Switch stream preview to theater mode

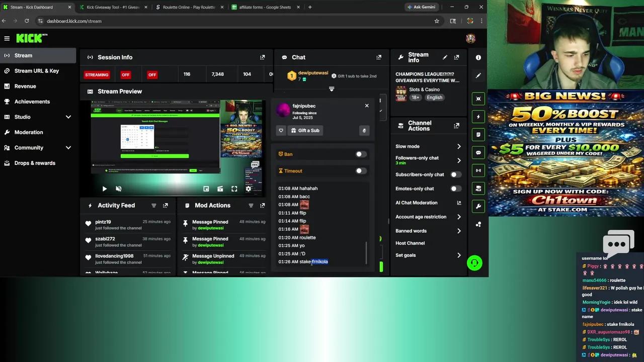220,189
